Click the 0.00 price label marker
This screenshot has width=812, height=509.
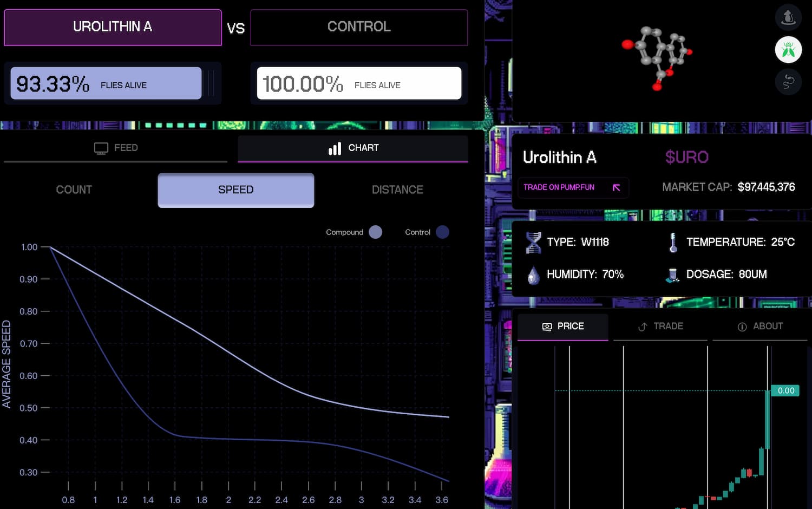785,390
